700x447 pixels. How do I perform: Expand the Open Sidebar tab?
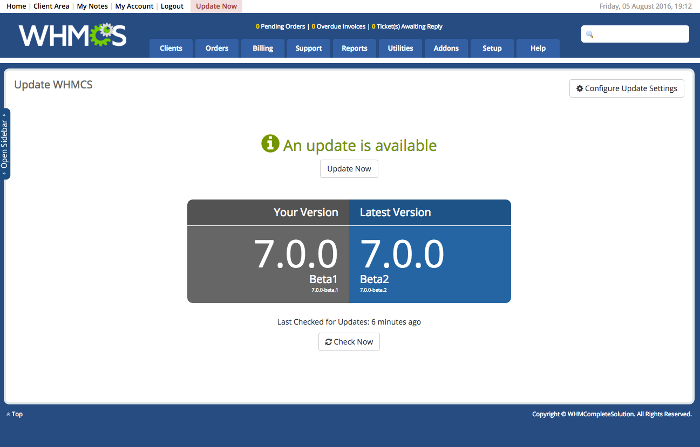4,144
